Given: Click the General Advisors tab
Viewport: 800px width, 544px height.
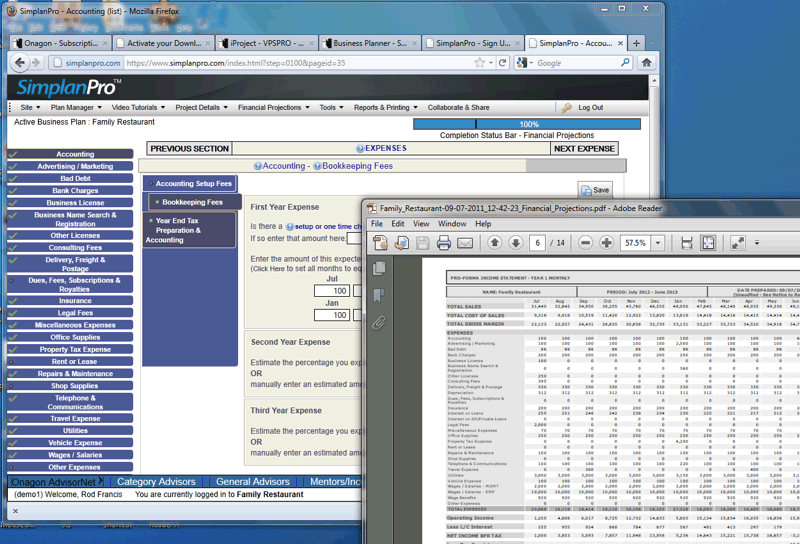Looking at the screenshot, I should [253, 482].
